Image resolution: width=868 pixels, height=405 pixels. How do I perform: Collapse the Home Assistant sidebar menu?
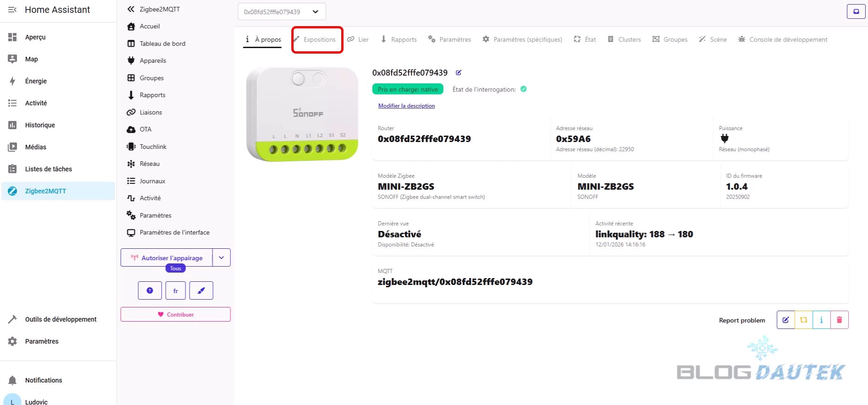coord(12,10)
